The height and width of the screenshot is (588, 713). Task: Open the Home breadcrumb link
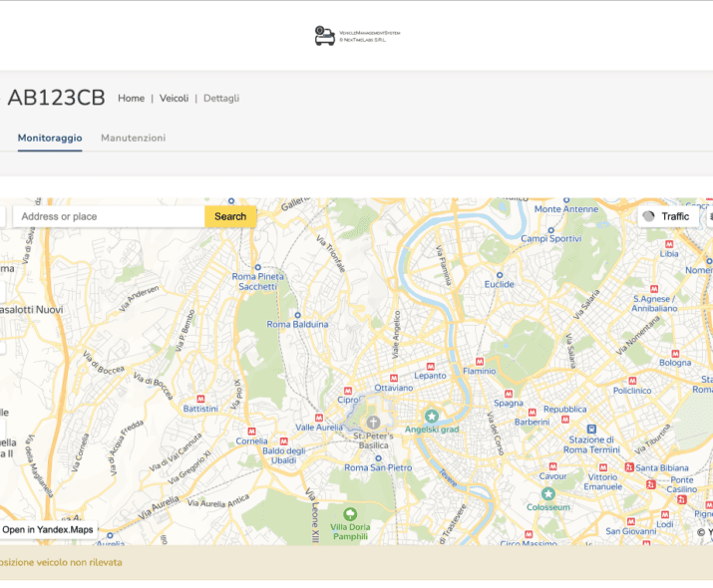pyautogui.click(x=131, y=98)
